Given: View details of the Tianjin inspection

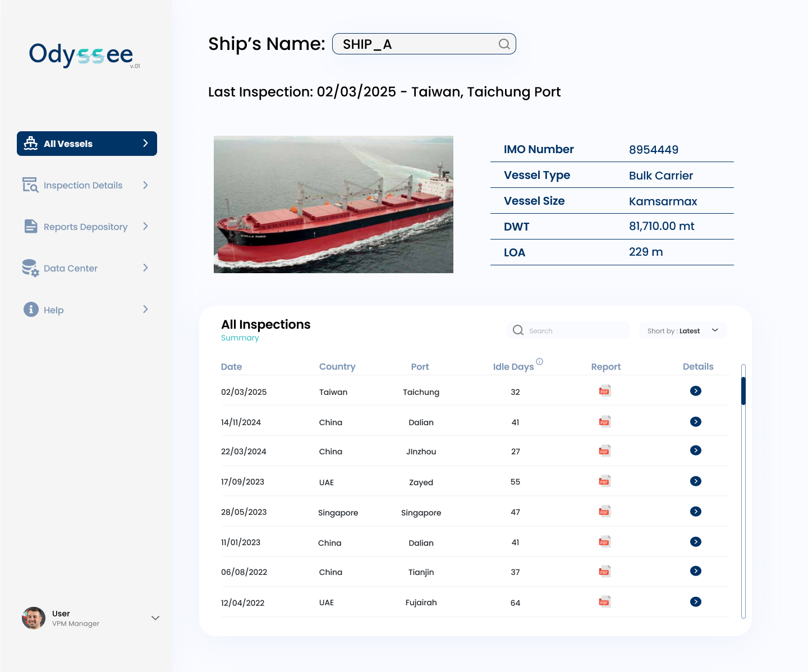Looking at the screenshot, I should click(696, 571).
